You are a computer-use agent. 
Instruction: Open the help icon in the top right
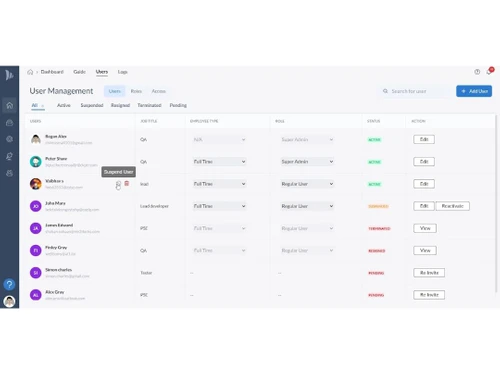tap(477, 72)
